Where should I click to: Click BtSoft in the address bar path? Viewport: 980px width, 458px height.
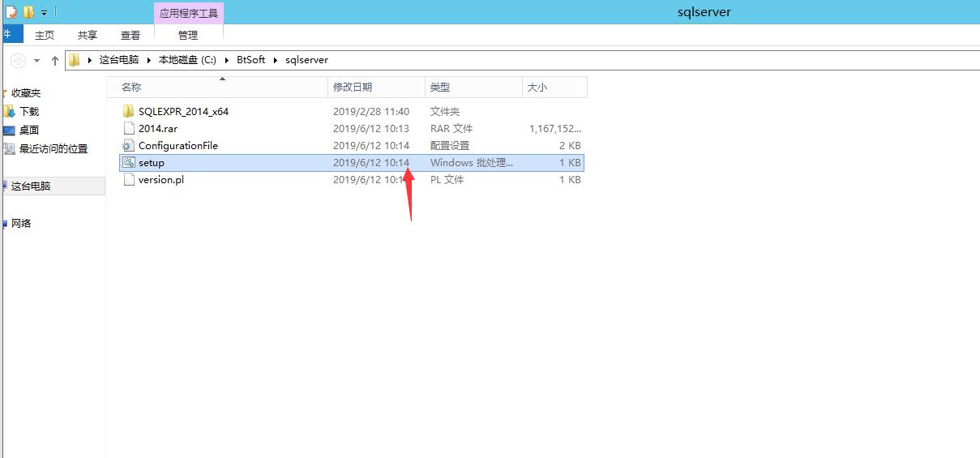[x=250, y=60]
